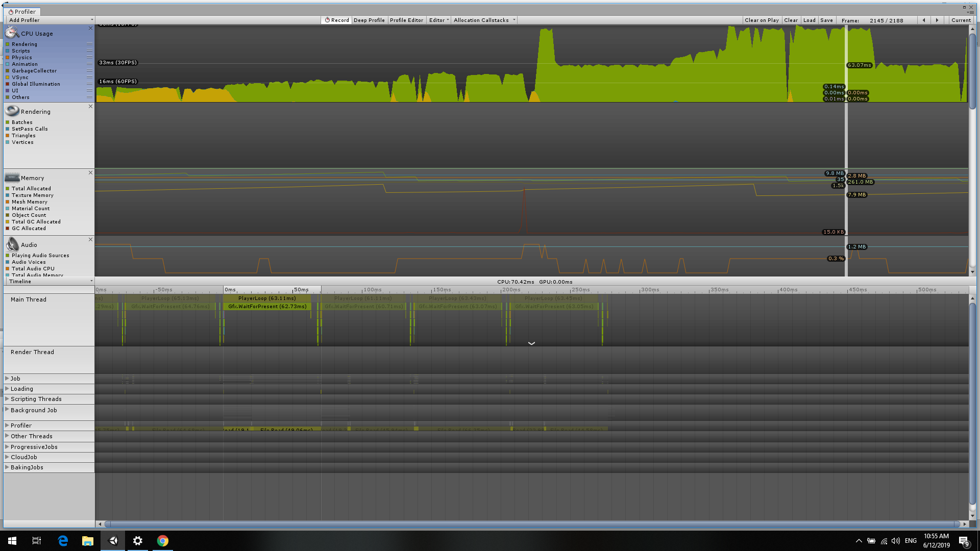
Task: Toggle Batches rendering swatch
Action: 8,122
